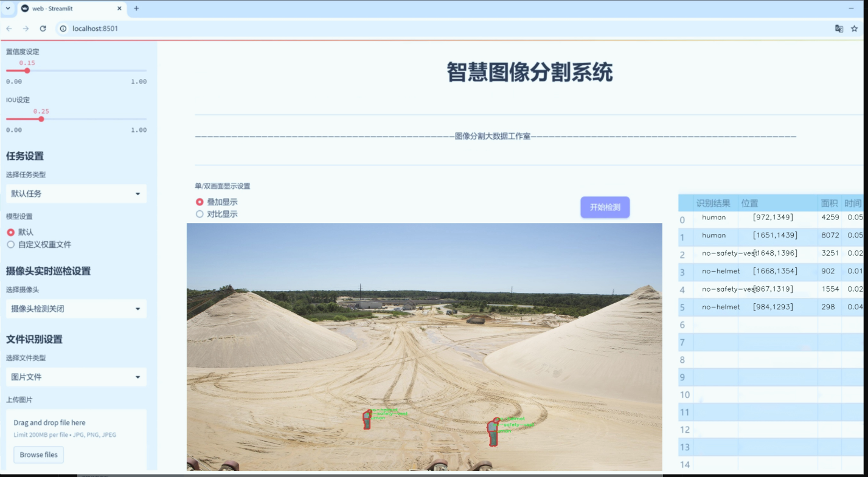Click the detected person on the right in image
Image resolution: width=868 pixels, height=477 pixels.
(493, 432)
